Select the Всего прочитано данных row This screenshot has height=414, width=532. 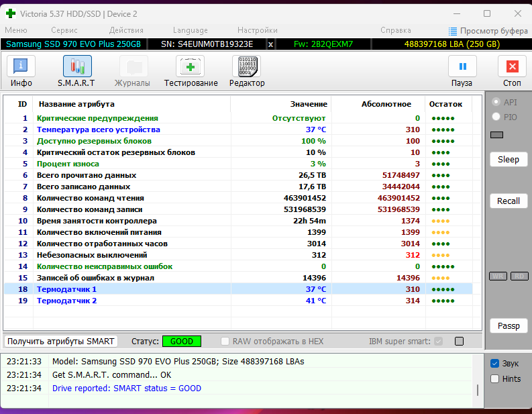point(238,175)
